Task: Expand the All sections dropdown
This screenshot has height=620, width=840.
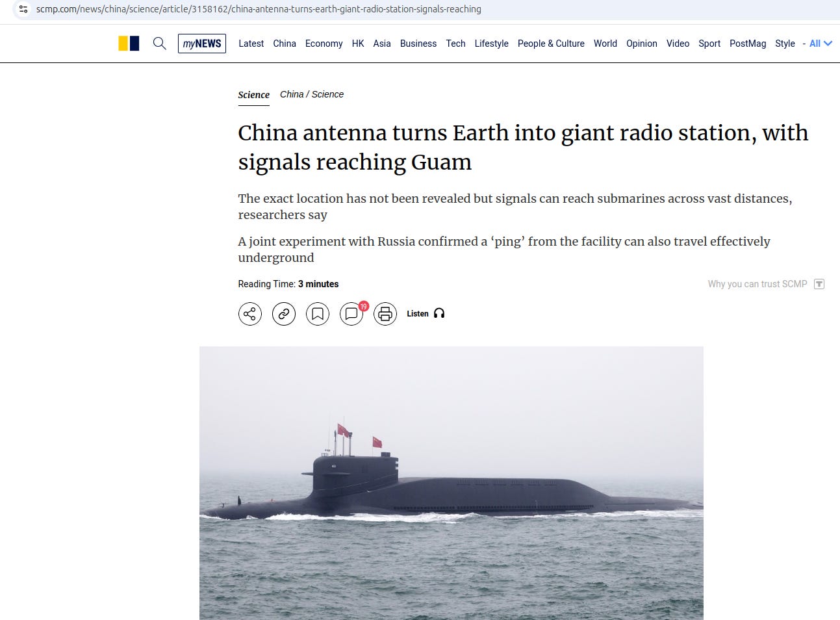Action: pos(821,44)
